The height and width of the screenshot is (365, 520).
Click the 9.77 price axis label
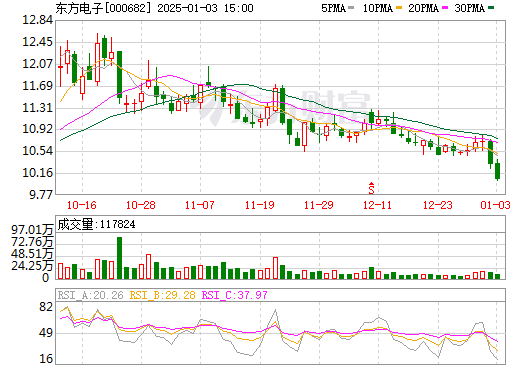[x=41, y=195]
